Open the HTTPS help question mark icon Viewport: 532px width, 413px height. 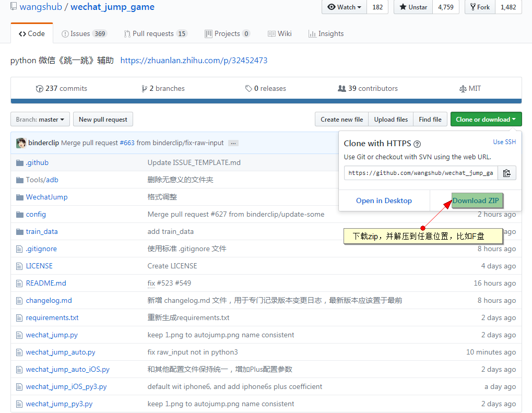[x=417, y=144]
